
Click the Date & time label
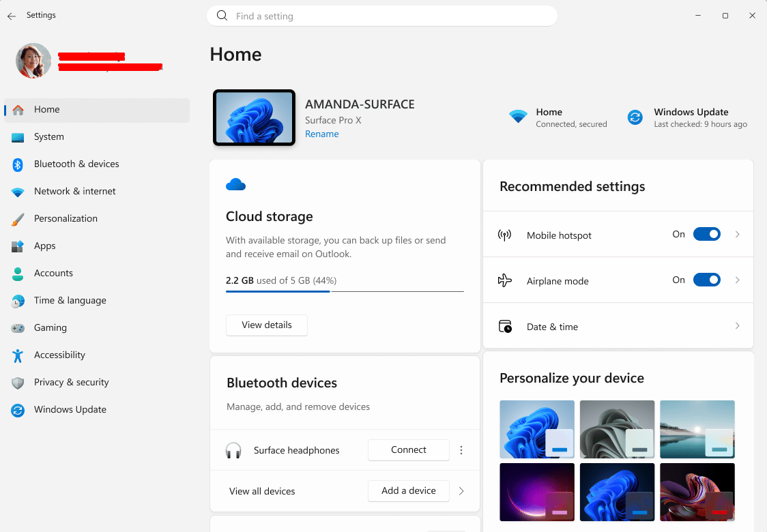point(552,327)
